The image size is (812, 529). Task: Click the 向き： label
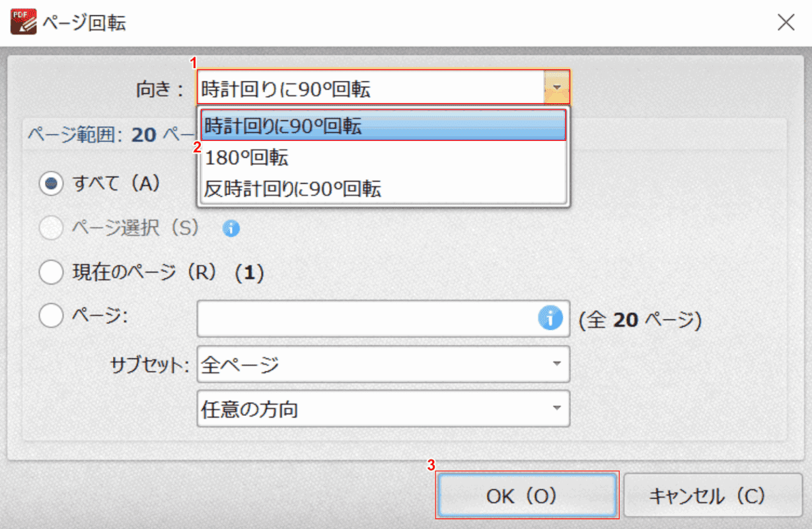coord(161,89)
